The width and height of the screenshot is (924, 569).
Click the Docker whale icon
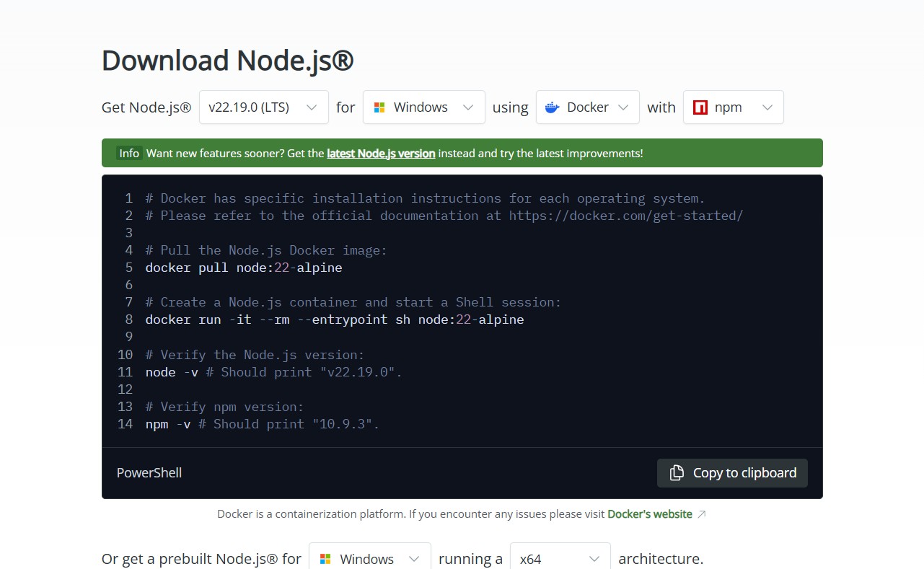click(x=553, y=107)
